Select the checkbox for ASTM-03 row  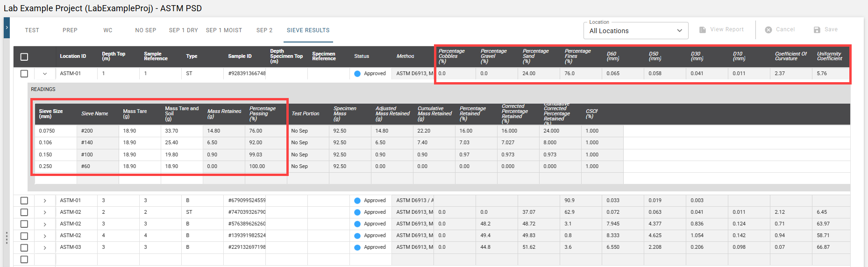click(x=24, y=247)
